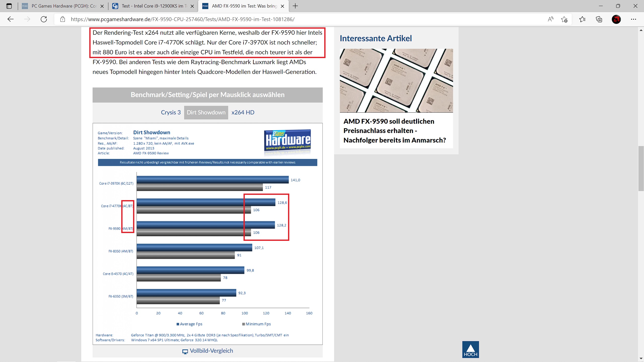Open browser Settings and more menu

[633, 19]
